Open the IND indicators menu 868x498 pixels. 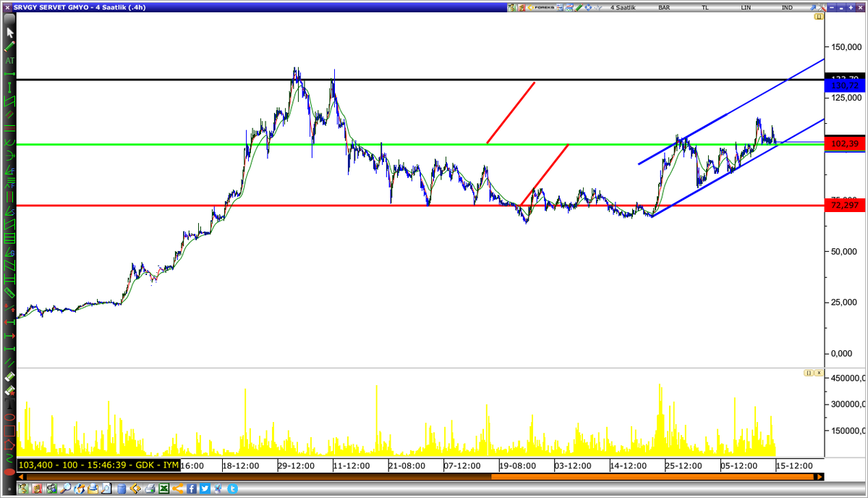pos(787,7)
